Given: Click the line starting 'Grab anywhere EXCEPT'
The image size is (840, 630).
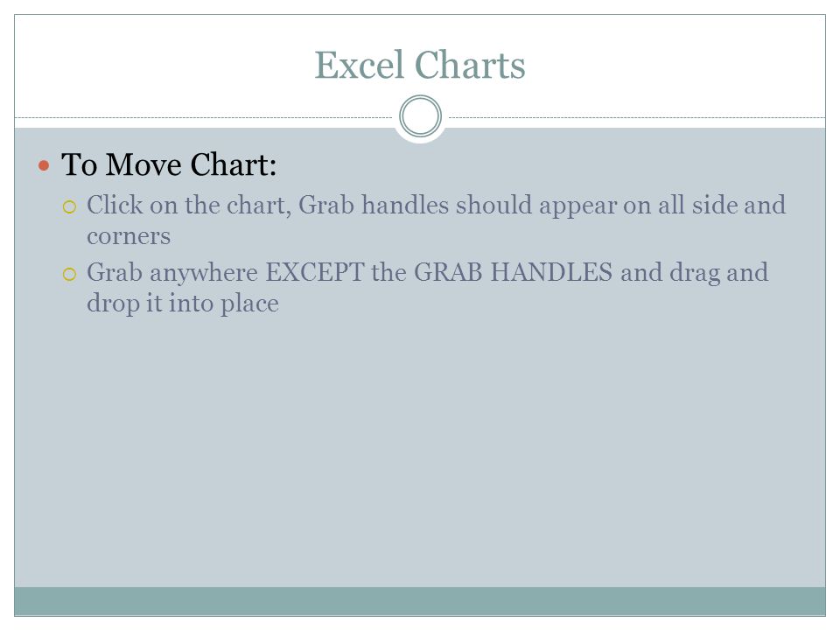Looking at the screenshot, I should tap(428, 273).
